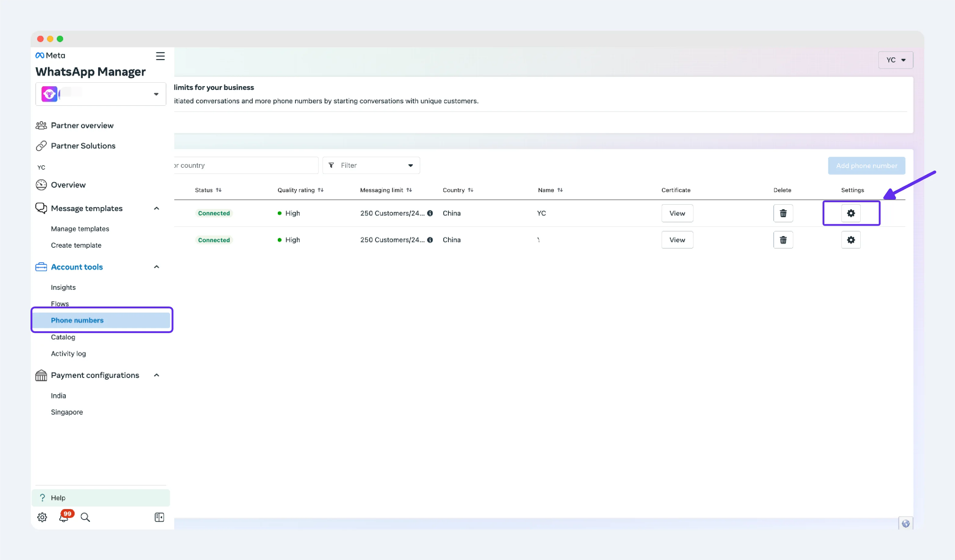Open settings gear in the sidebar footer

(42, 517)
